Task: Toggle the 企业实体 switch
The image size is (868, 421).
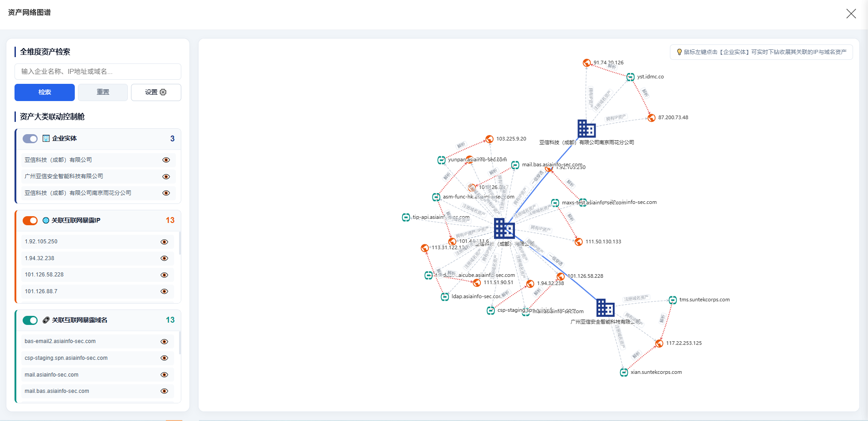Action: click(x=30, y=139)
